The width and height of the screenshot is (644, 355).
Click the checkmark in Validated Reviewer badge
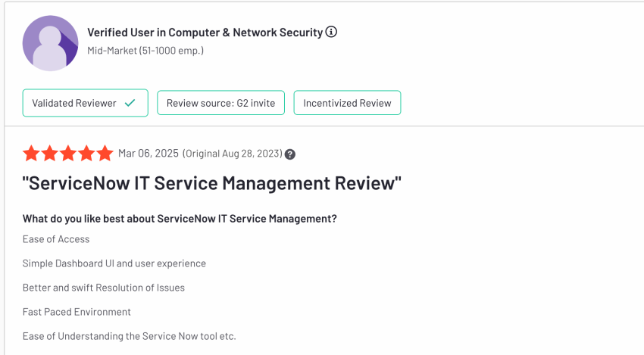coord(130,103)
